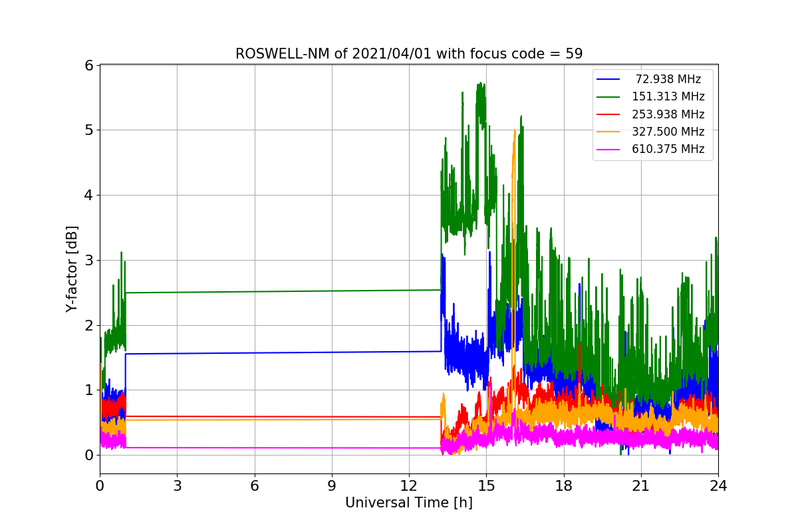The width and height of the screenshot is (798, 532).
Task: Click y-axis tick label 6
Action: click(x=88, y=65)
